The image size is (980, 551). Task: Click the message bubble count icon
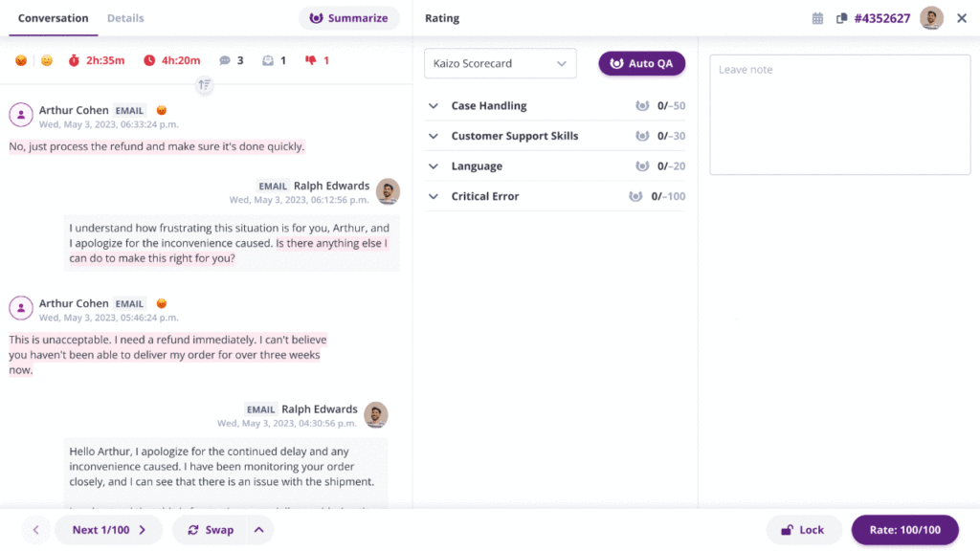coord(225,60)
